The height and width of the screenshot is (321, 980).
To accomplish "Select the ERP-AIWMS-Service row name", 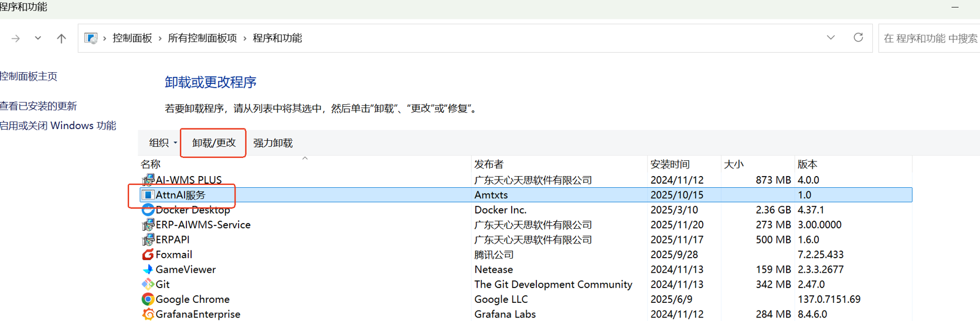I will point(203,225).
